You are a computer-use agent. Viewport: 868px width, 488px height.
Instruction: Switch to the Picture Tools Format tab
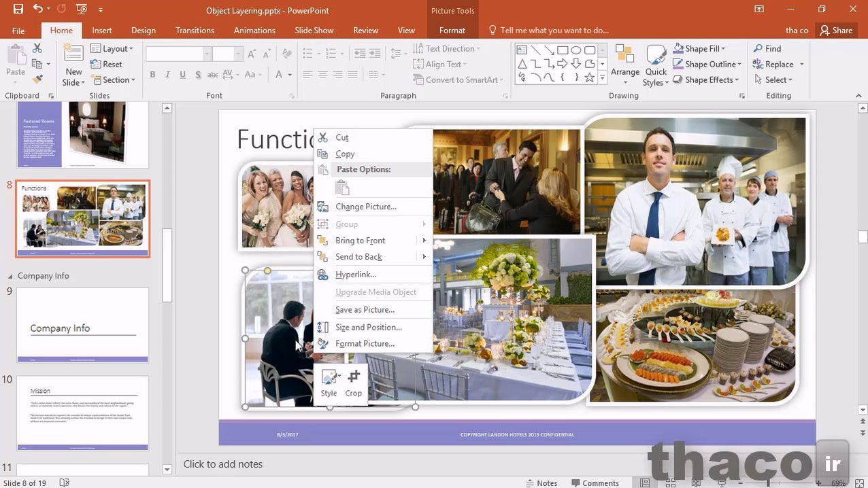tap(452, 30)
